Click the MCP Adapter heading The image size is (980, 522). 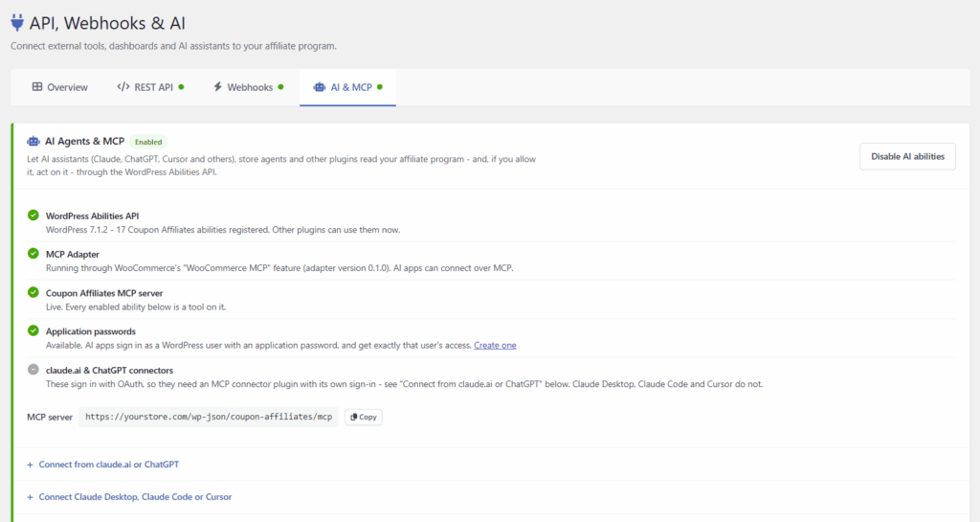pyautogui.click(x=73, y=255)
